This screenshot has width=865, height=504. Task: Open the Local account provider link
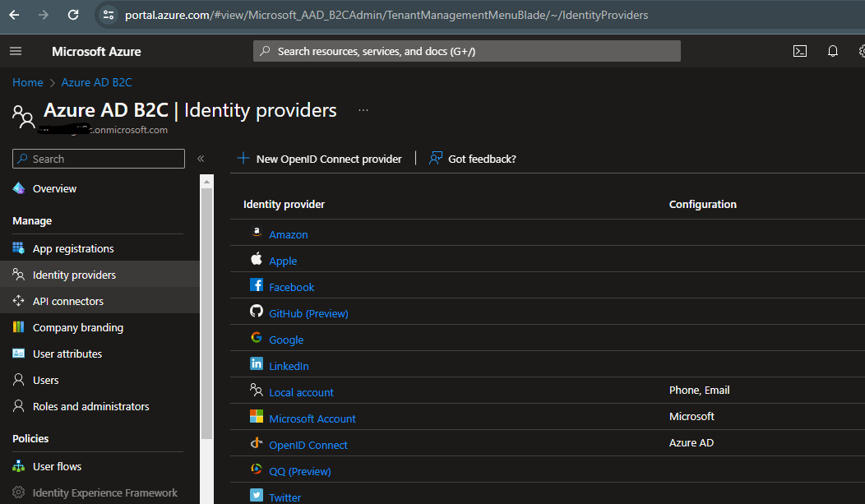coord(301,392)
